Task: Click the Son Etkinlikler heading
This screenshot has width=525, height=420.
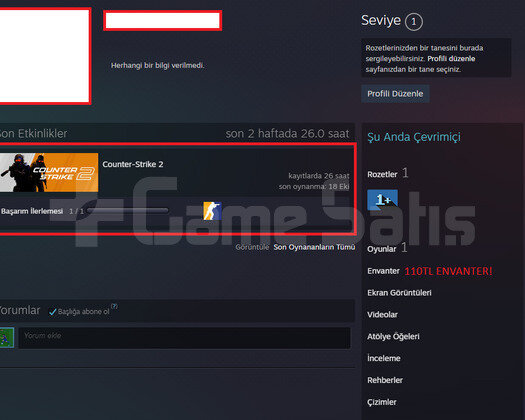Action: click(x=33, y=134)
